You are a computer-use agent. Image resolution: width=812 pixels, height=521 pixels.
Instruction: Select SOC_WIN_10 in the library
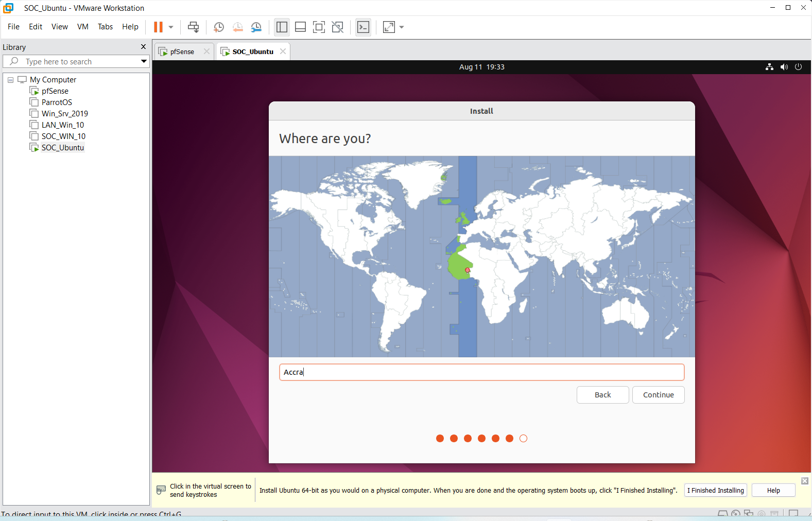[63, 136]
